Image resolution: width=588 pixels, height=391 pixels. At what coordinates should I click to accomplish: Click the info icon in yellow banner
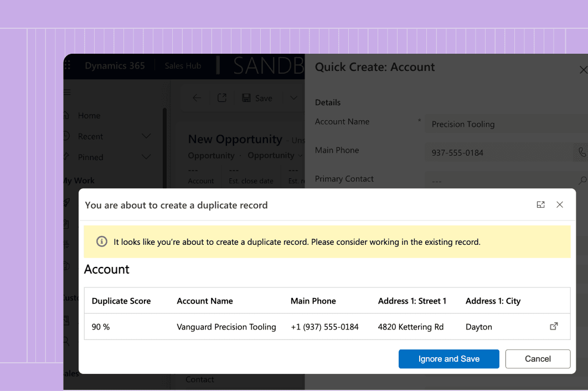click(102, 241)
